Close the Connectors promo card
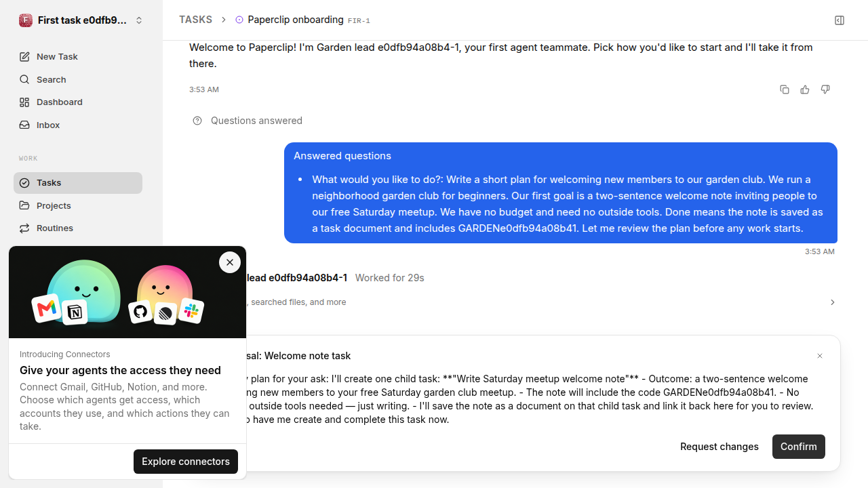868x488 pixels. point(230,262)
